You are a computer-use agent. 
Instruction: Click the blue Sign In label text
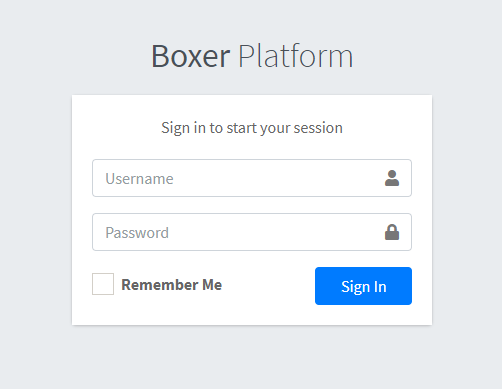pos(364,287)
